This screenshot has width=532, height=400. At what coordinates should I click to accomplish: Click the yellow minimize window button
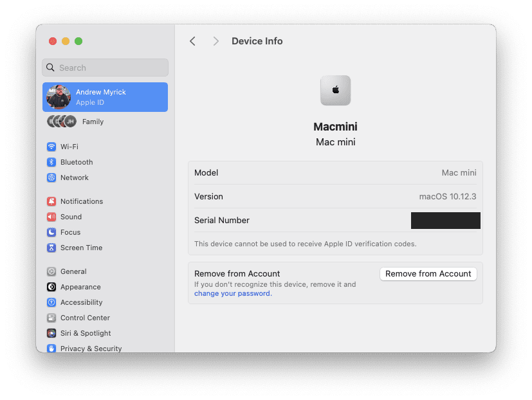[66, 41]
